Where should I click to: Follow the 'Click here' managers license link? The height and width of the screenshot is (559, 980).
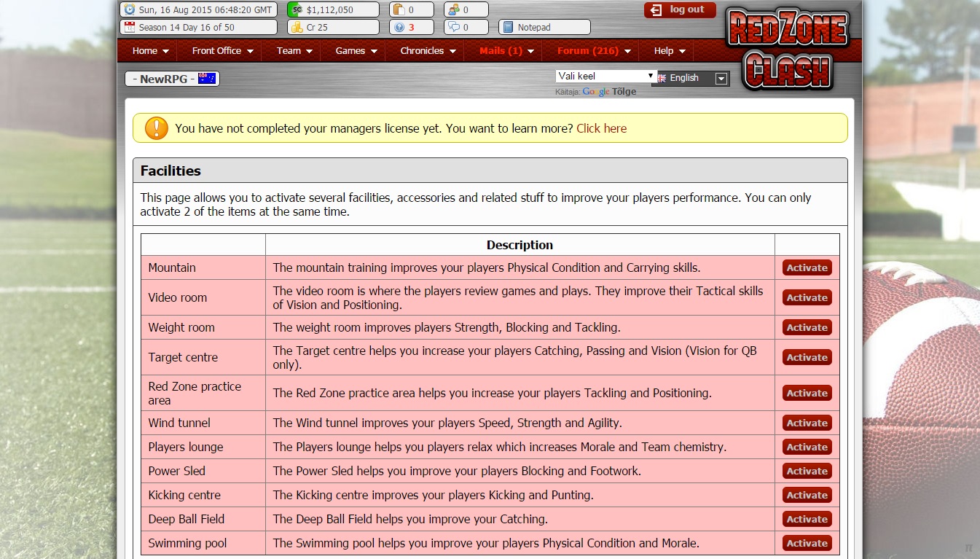[x=601, y=128]
